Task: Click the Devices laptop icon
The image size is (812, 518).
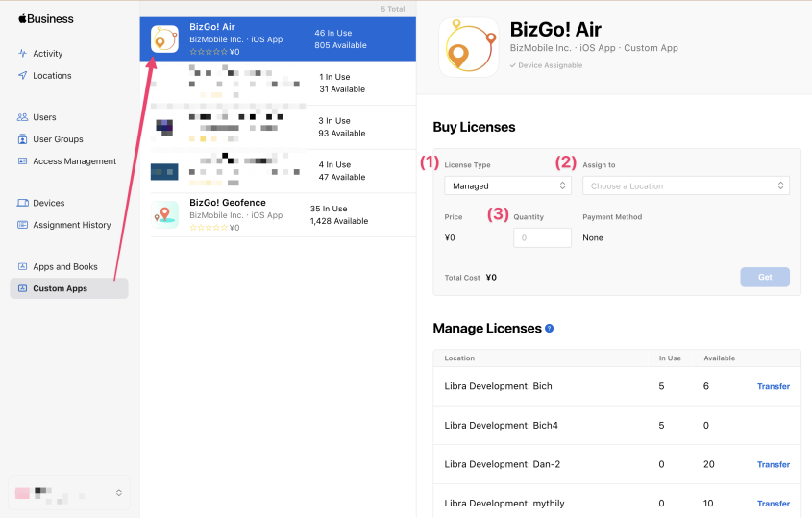Action: click(22, 203)
